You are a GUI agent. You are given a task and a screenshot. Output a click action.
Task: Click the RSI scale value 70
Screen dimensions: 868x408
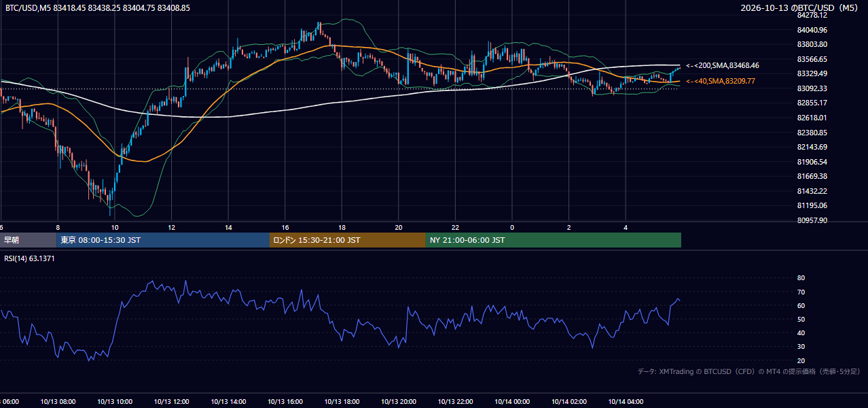(801, 292)
